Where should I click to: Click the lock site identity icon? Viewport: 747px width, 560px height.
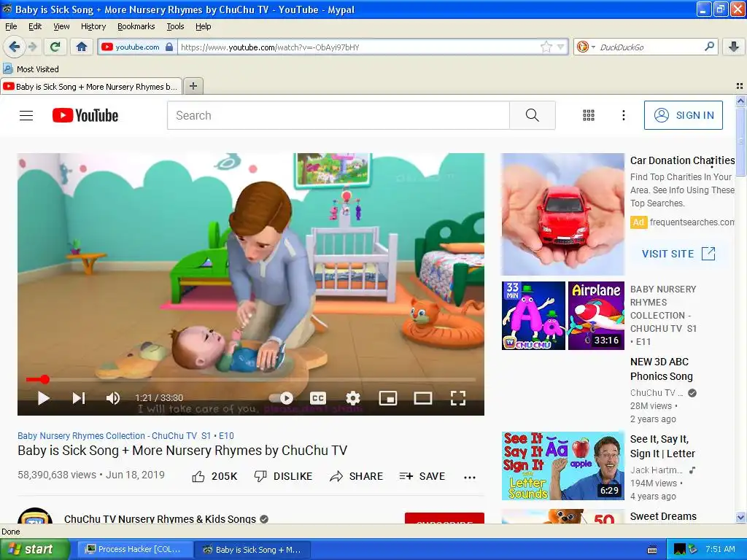pos(169,47)
